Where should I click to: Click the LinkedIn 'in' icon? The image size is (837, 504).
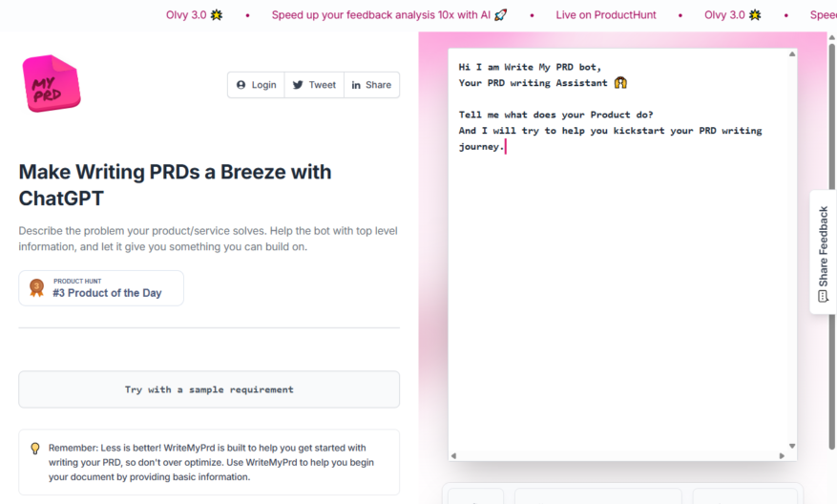coord(356,85)
